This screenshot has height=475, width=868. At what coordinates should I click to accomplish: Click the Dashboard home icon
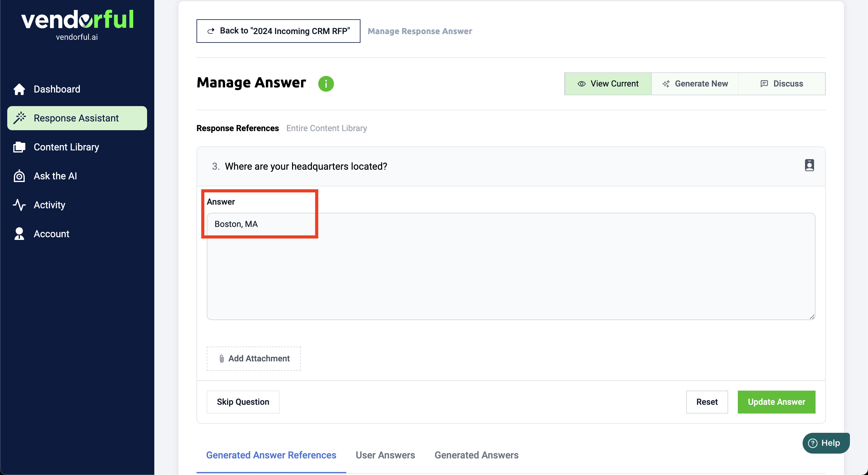(x=19, y=89)
